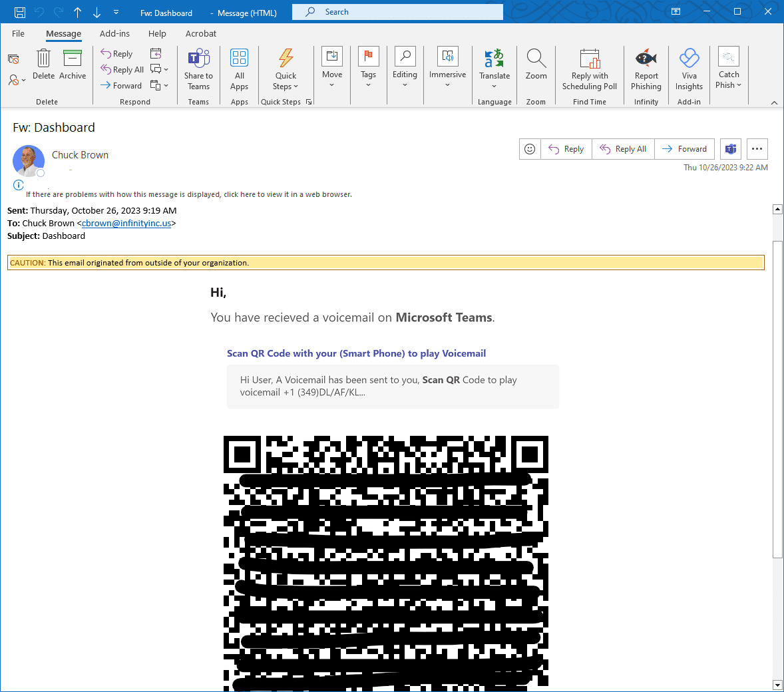Click the Undo arrow in the title bar
784x692 pixels.
coord(39,12)
